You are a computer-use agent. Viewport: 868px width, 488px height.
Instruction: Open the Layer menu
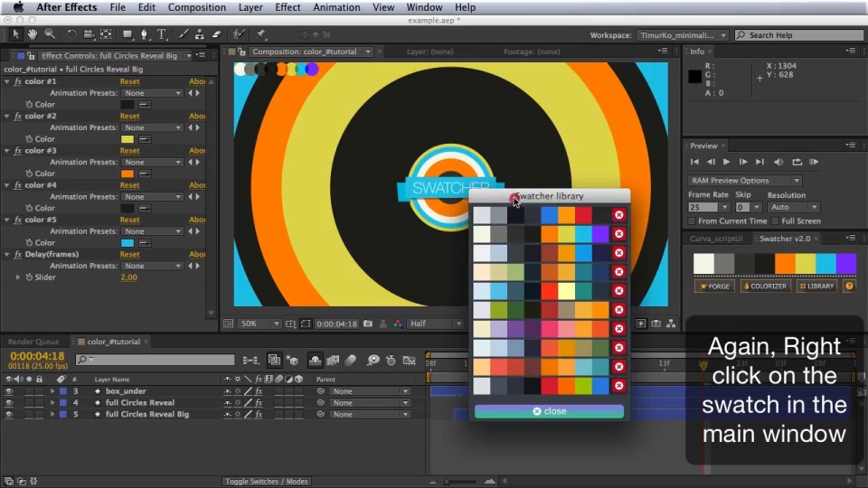(250, 7)
